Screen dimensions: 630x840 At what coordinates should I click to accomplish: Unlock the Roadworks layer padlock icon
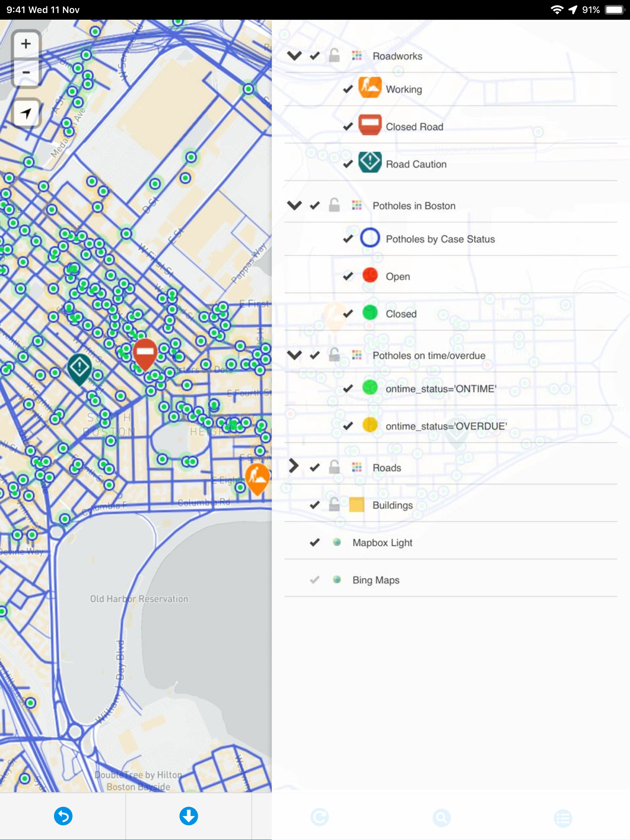point(334,55)
